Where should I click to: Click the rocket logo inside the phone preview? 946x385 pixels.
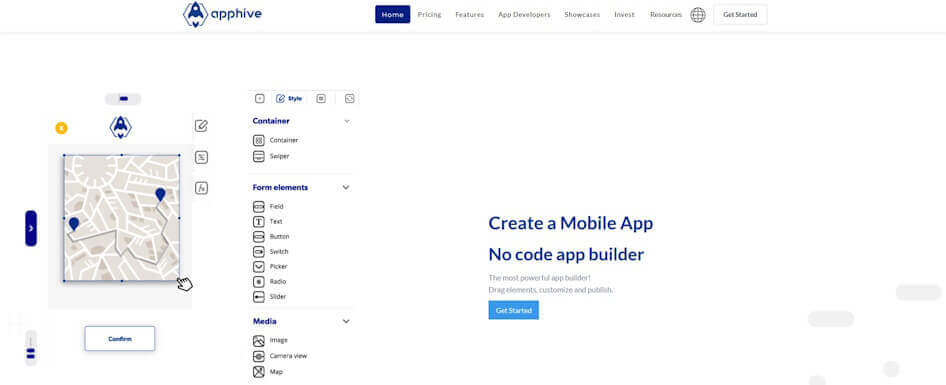point(121,127)
